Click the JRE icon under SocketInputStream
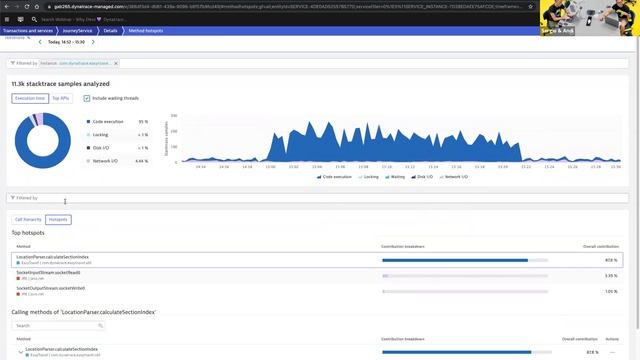 [18, 279]
